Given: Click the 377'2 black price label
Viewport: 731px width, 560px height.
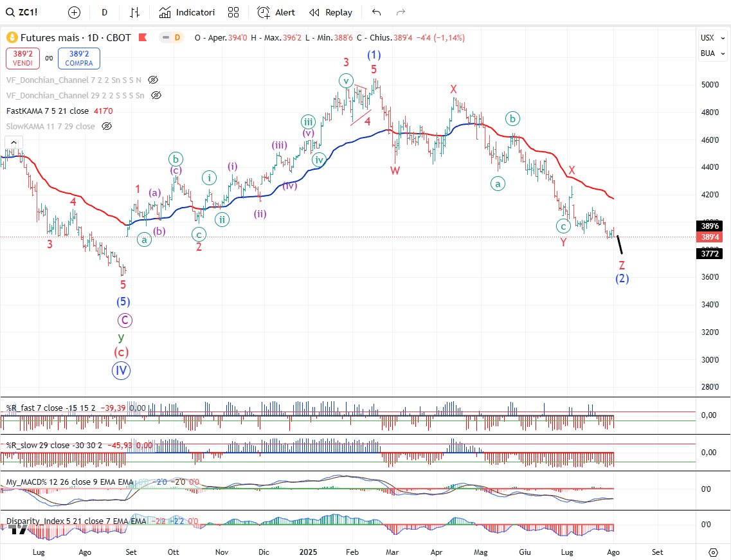Looking at the screenshot, I should [710, 254].
